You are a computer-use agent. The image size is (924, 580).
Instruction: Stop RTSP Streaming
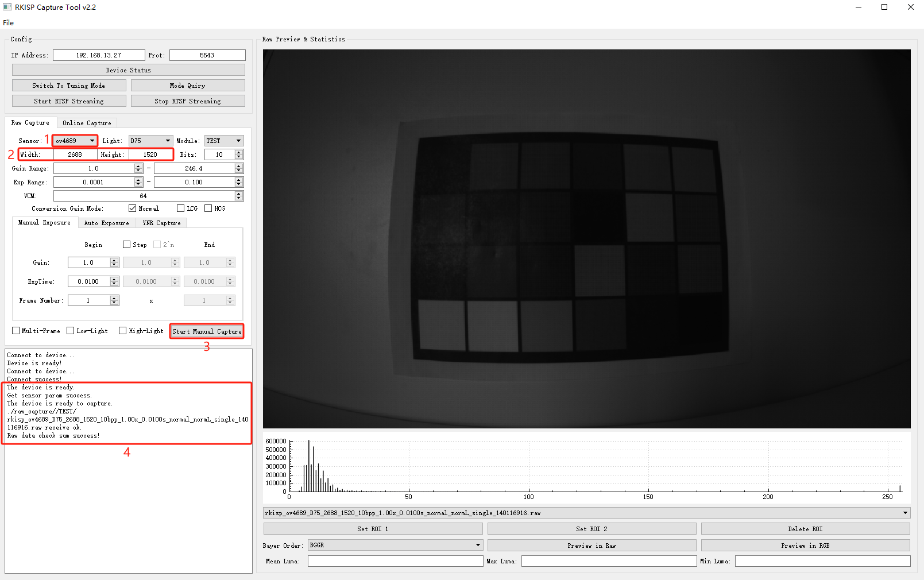pos(188,101)
